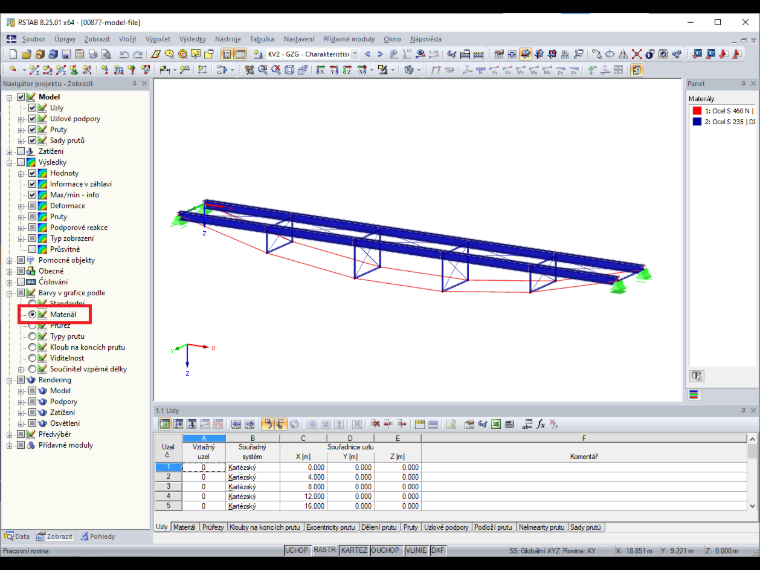The image size is (760, 570).
Task: Enable the Průsvitně checkbox
Action: [x=32, y=249]
